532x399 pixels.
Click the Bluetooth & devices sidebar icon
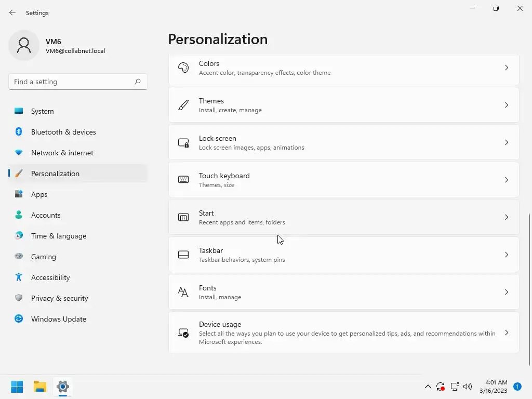click(x=19, y=132)
